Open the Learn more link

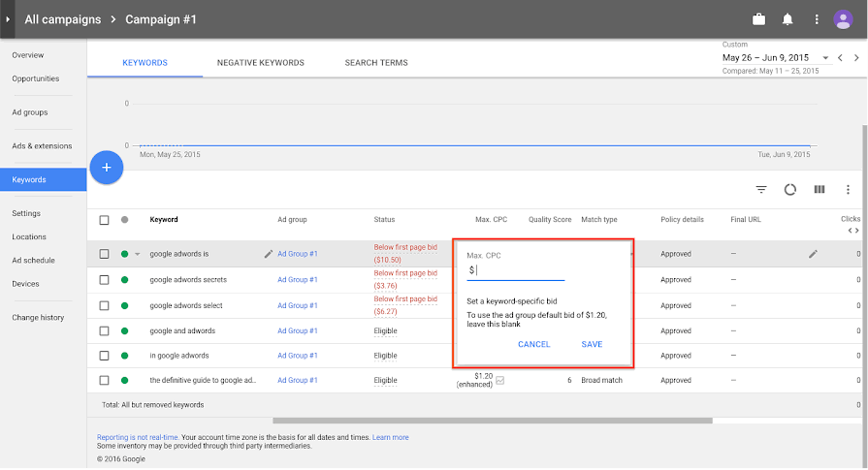pyautogui.click(x=390, y=437)
